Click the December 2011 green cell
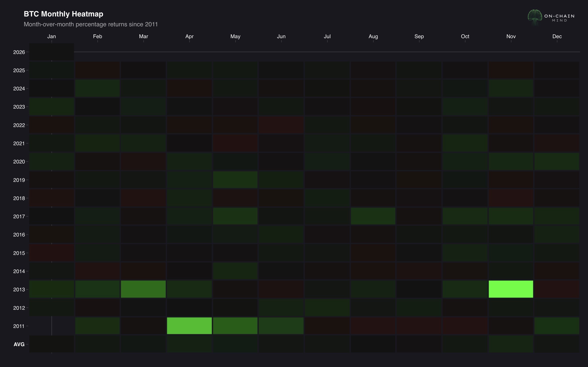 (557, 326)
